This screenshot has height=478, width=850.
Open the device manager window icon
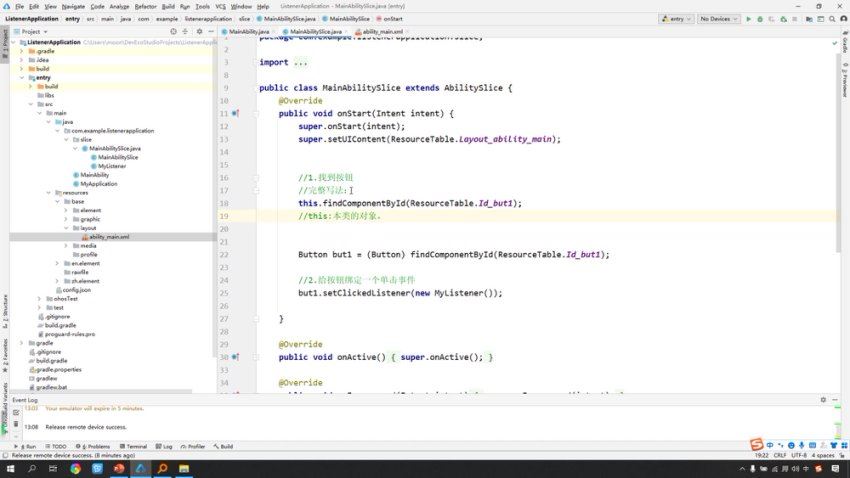coord(821,19)
